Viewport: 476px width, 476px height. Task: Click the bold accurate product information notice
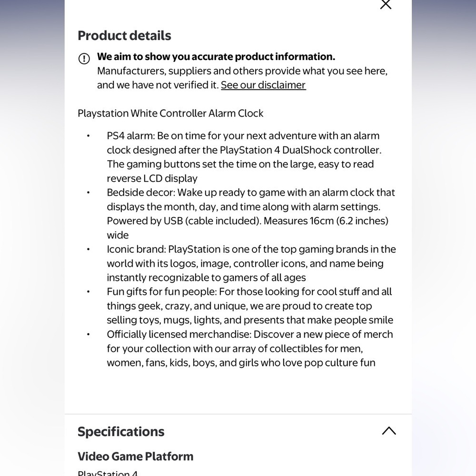(x=216, y=57)
